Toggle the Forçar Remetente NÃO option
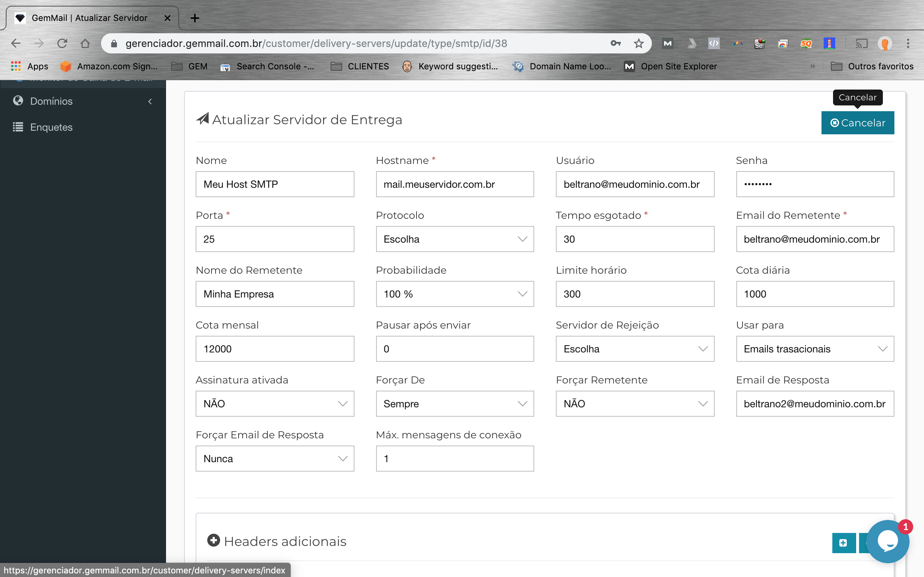Image resolution: width=924 pixels, height=577 pixels. pyautogui.click(x=635, y=403)
